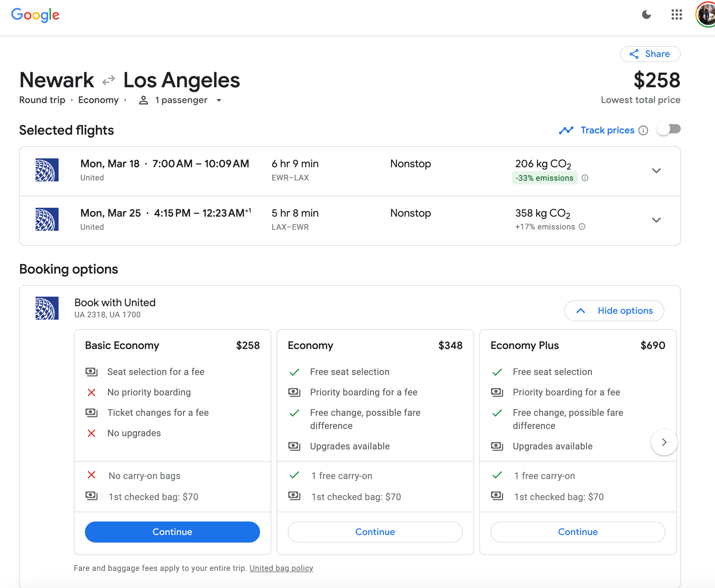Viewport: 715px width, 588px height.
Task: Click the swap arrows between Newark and Los Angeles
Action: pos(109,81)
